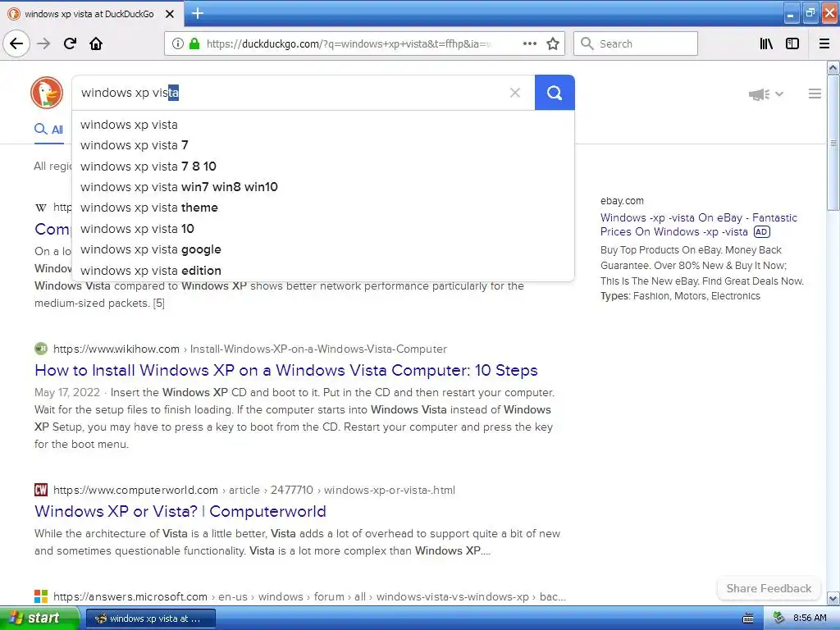Click the vertical scrollbar thumb
This screenshot has height=630, width=840.
pyautogui.click(x=833, y=143)
